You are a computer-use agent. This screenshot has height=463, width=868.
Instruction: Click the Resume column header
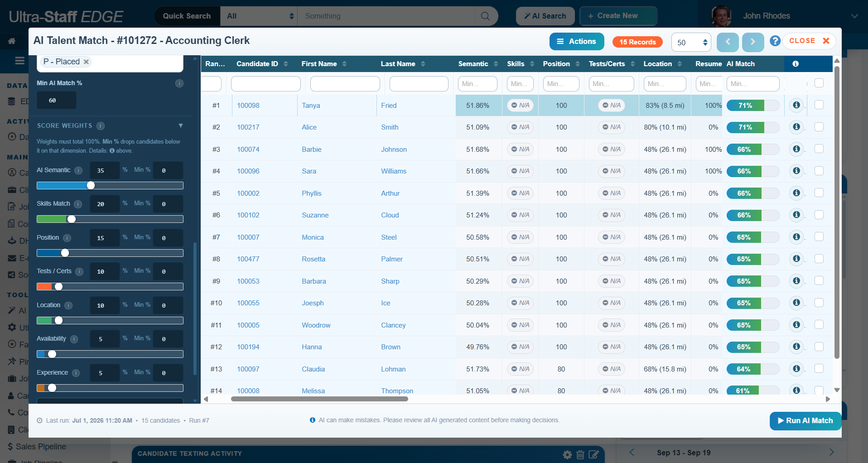[709, 64]
